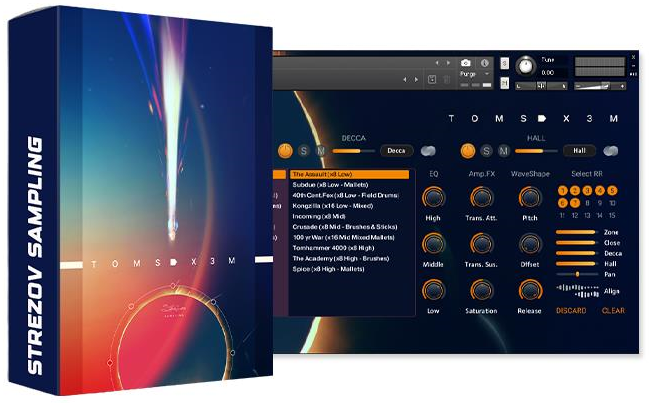Click the header L-R pan slider

(x=541, y=86)
